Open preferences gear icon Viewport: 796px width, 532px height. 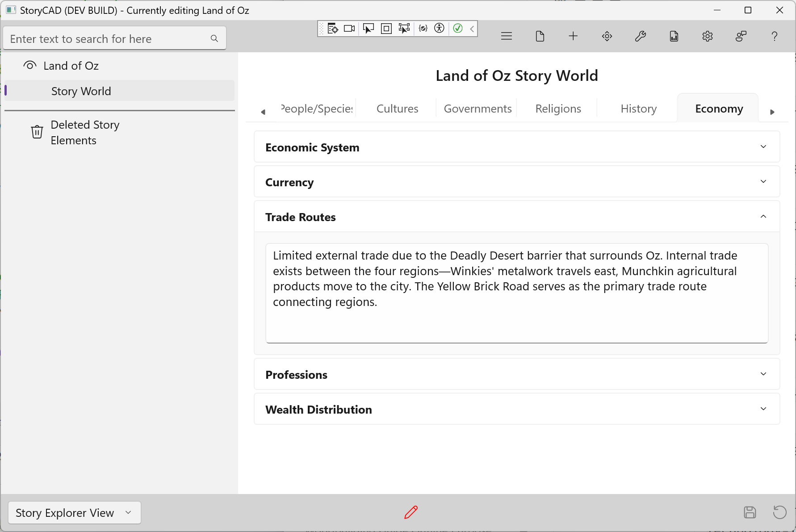tap(707, 36)
